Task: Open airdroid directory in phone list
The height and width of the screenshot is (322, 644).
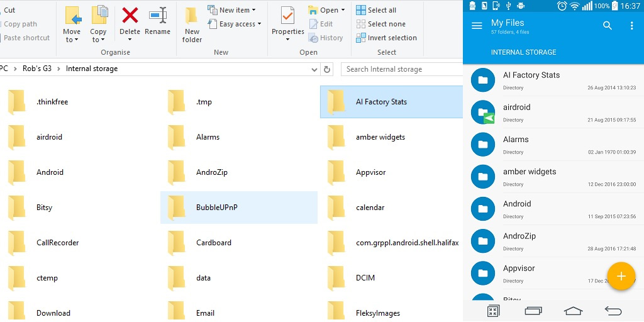Action: [553, 113]
